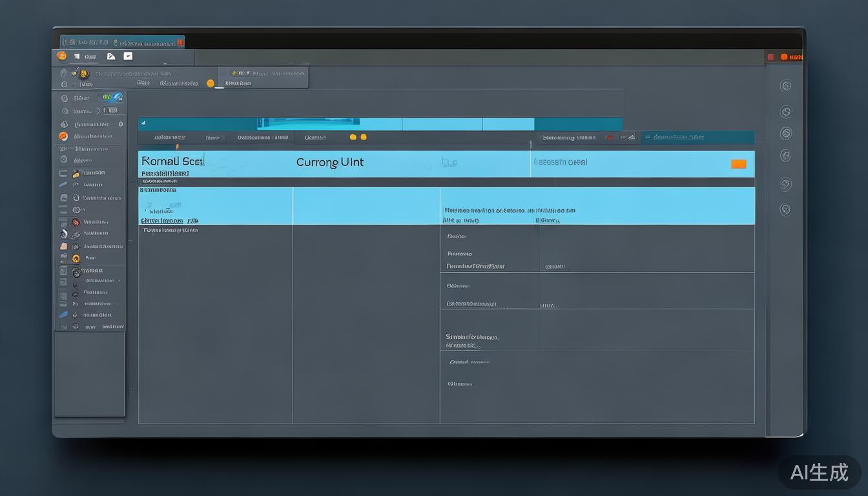This screenshot has height=496, width=868.
Task: Click the Romal Scei header field
Action: pos(172,161)
